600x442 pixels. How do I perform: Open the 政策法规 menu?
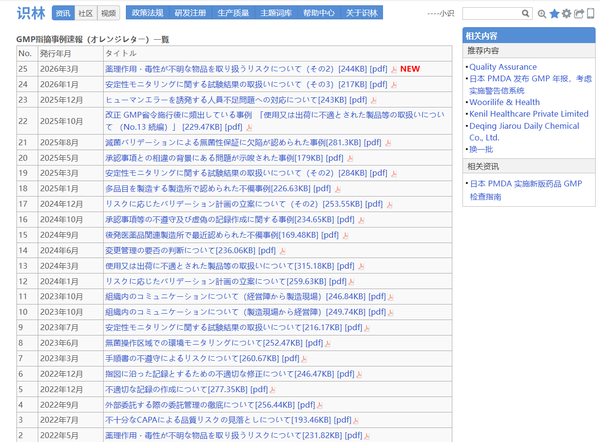(x=148, y=13)
